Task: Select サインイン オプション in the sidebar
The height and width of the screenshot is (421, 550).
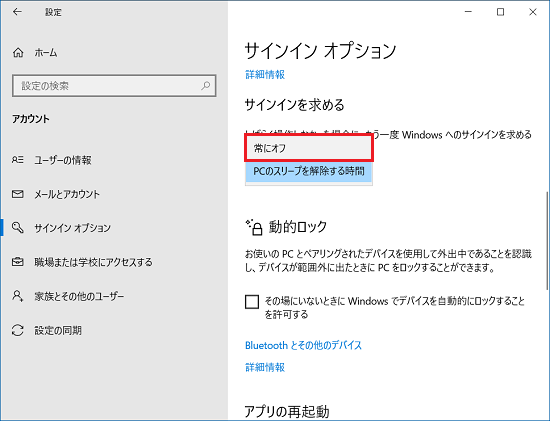Action: (72, 228)
